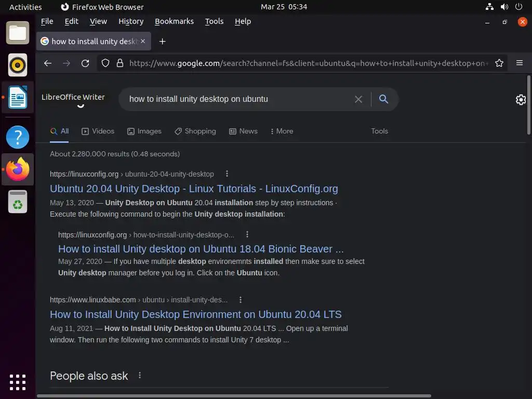Screen dimensions: 532x399
Task: Select the 'how to install unity desk' browser tab
Action: 94,42
